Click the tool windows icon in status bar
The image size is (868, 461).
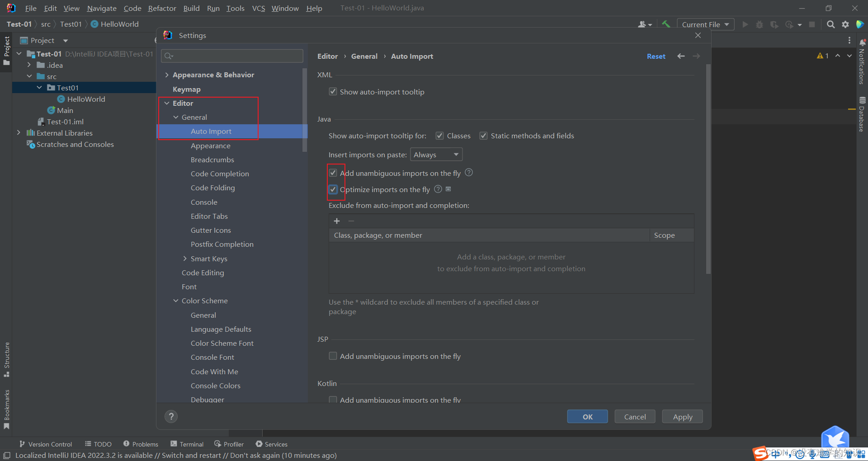[x=7, y=455]
